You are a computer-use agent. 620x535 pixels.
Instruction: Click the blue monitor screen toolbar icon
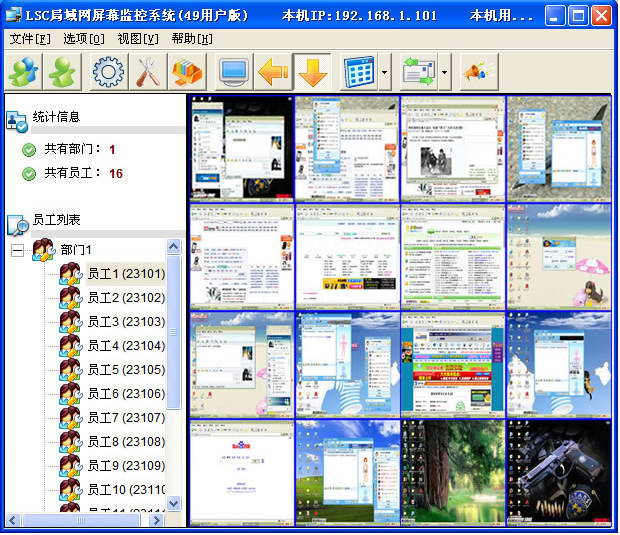click(234, 72)
